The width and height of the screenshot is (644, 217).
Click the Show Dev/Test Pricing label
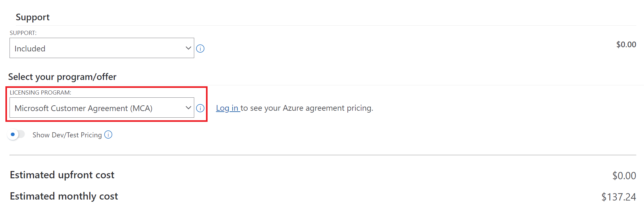click(x=67, y=135)
